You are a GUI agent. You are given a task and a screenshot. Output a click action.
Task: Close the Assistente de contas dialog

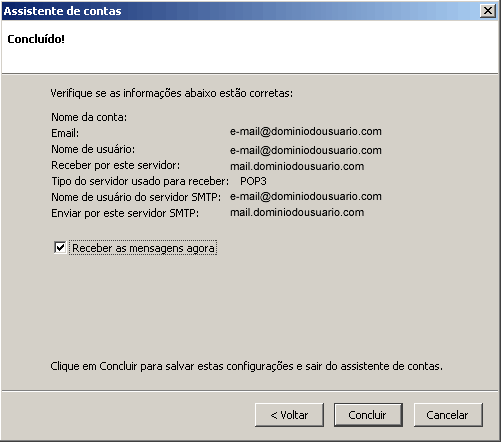click(x=487, y=11)
